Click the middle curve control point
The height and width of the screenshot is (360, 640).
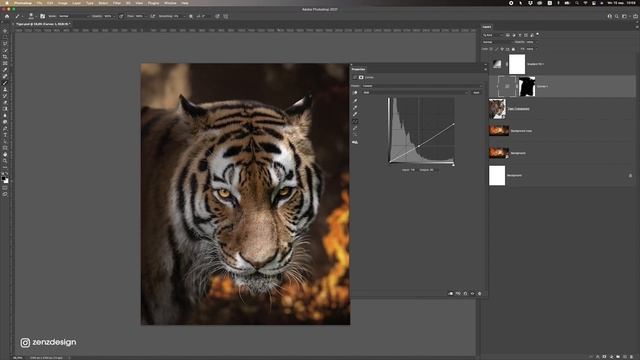418,146
